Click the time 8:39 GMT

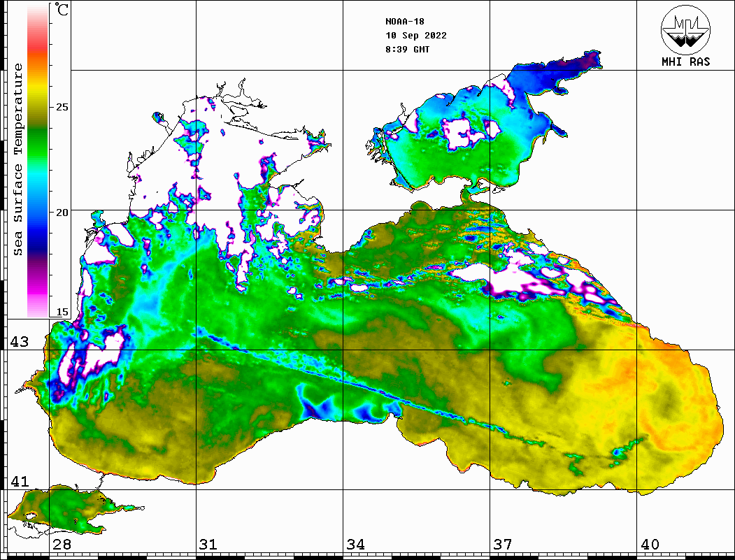point(407,49)
